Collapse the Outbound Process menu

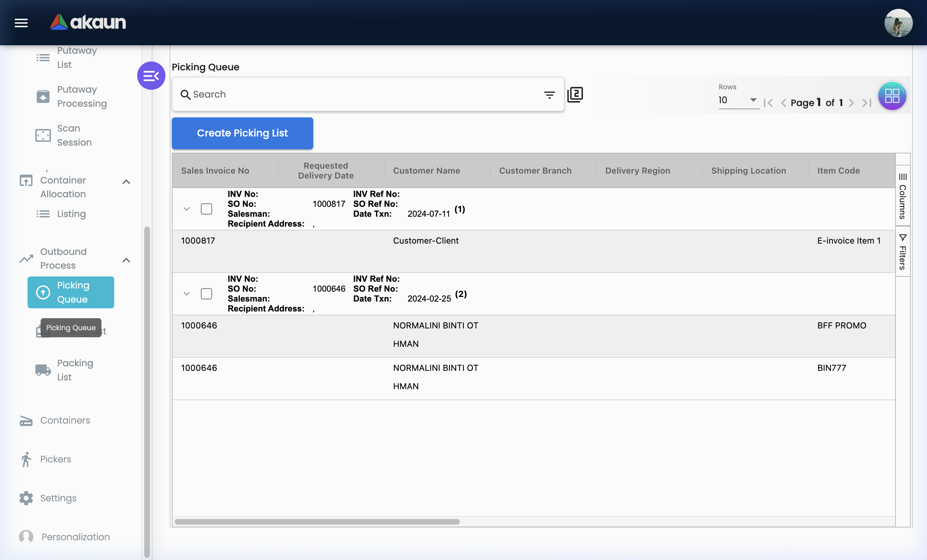(x=127, y=260)
